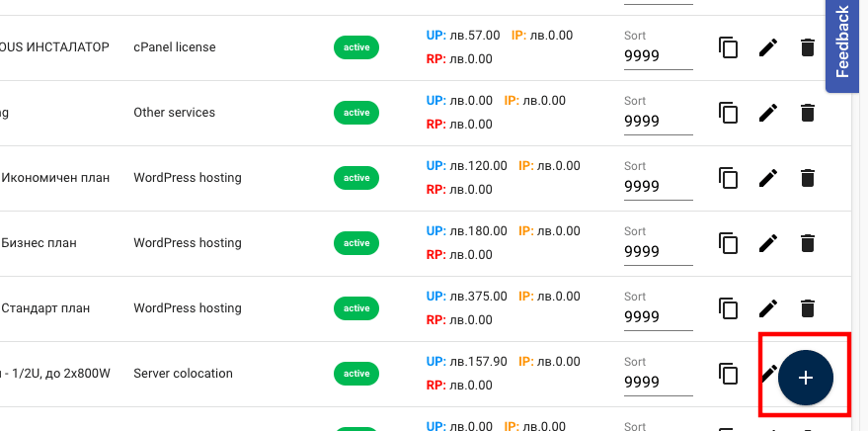Delete the Бизнес план product
868x431 pixels.
(x=808, y=243)
